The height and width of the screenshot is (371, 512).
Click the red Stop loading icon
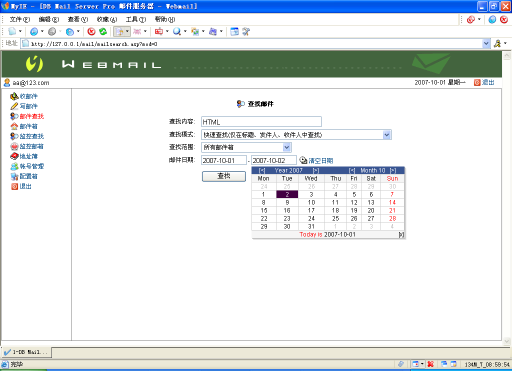(x=91, y=31)
